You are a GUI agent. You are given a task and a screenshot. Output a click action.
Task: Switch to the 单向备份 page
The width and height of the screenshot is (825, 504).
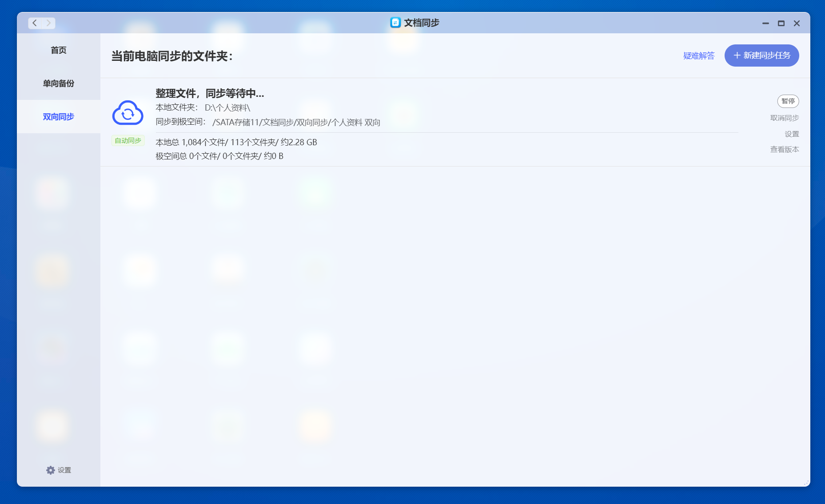58,83
